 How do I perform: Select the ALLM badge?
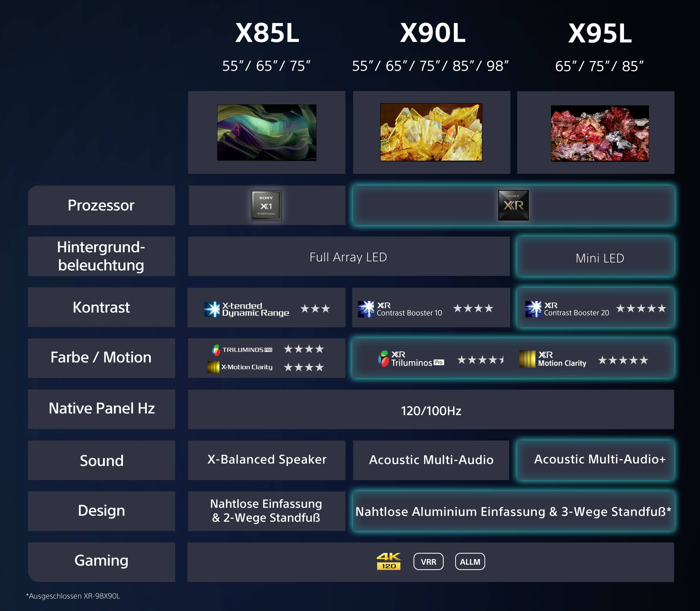[x=470, y=562]
